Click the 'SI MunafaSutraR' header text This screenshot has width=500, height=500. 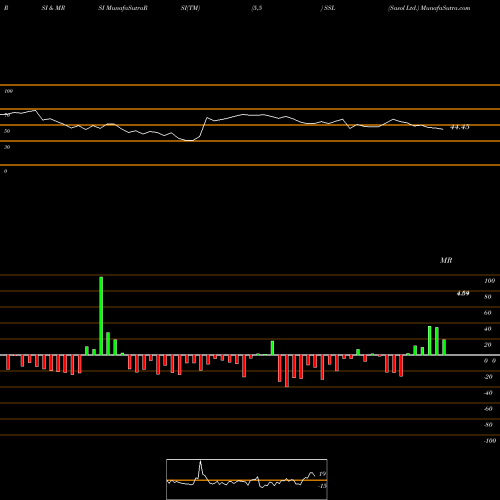click(x=123, y=8)
